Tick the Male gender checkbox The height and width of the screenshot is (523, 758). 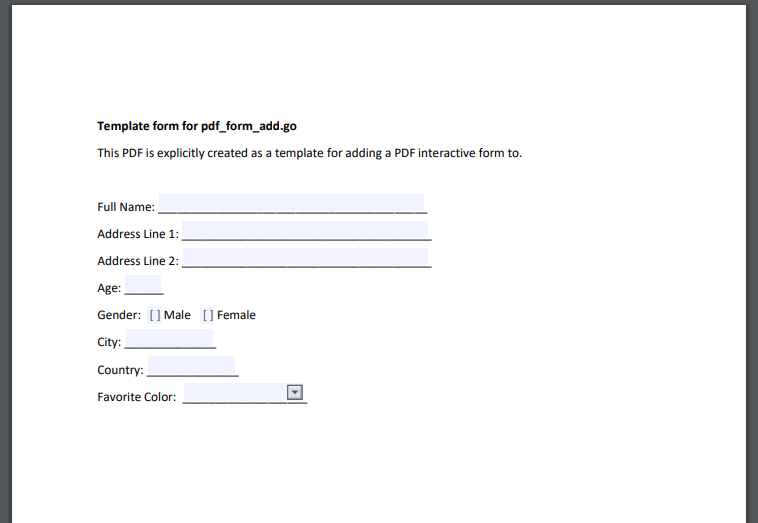155,315
